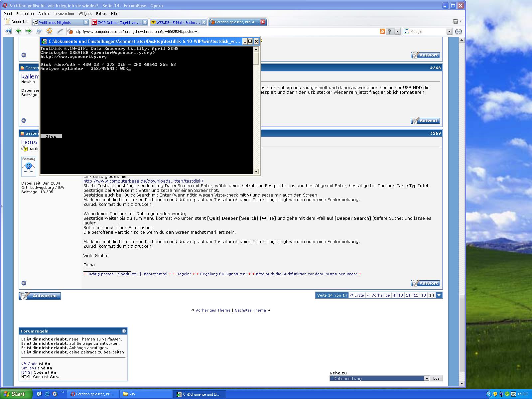This screenshot has height=399, width=532.
Task: Open the Ansicht menu
Action: [x=44, y=14]
